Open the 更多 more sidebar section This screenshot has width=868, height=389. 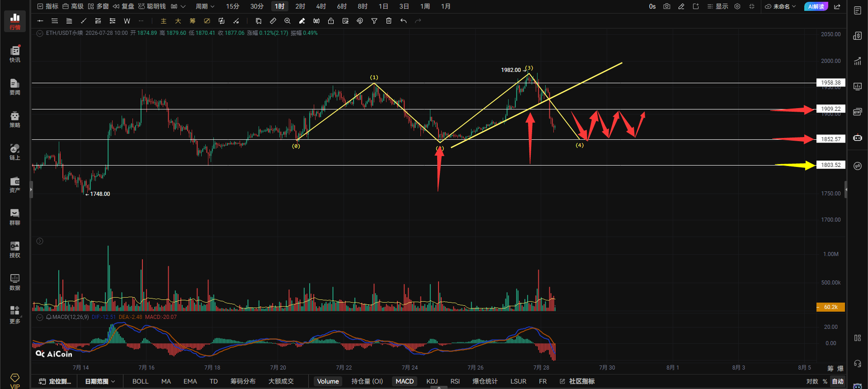[15, 315]
